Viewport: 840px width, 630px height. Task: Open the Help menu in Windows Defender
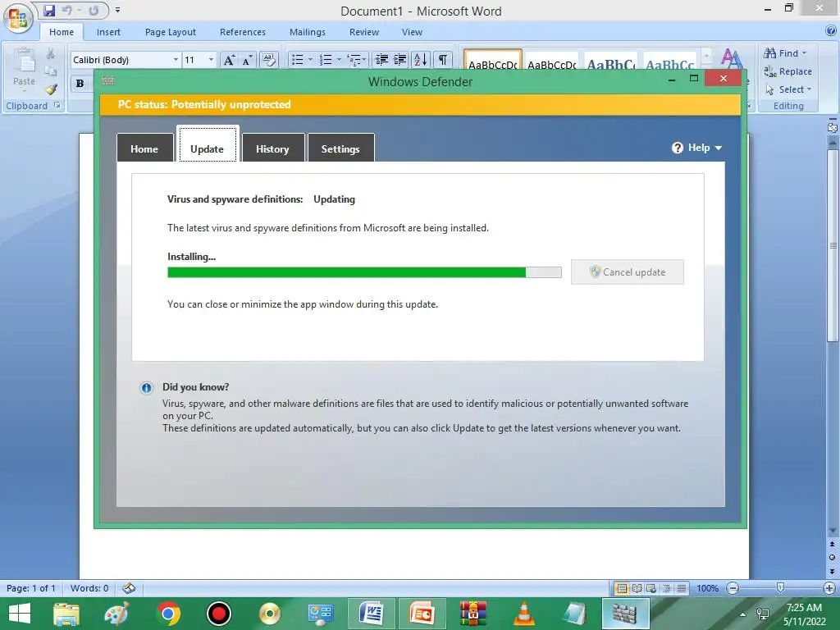[697, 148]
